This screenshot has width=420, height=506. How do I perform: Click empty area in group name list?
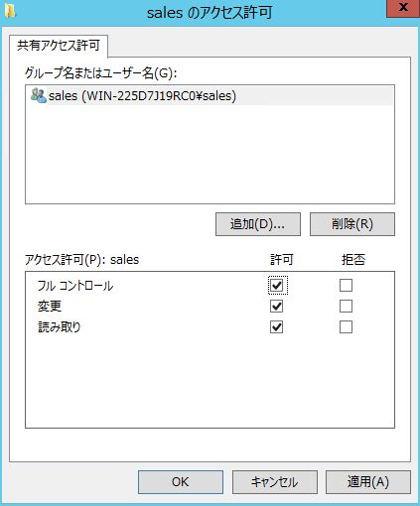pyautogui.click(x=210, y=154)
